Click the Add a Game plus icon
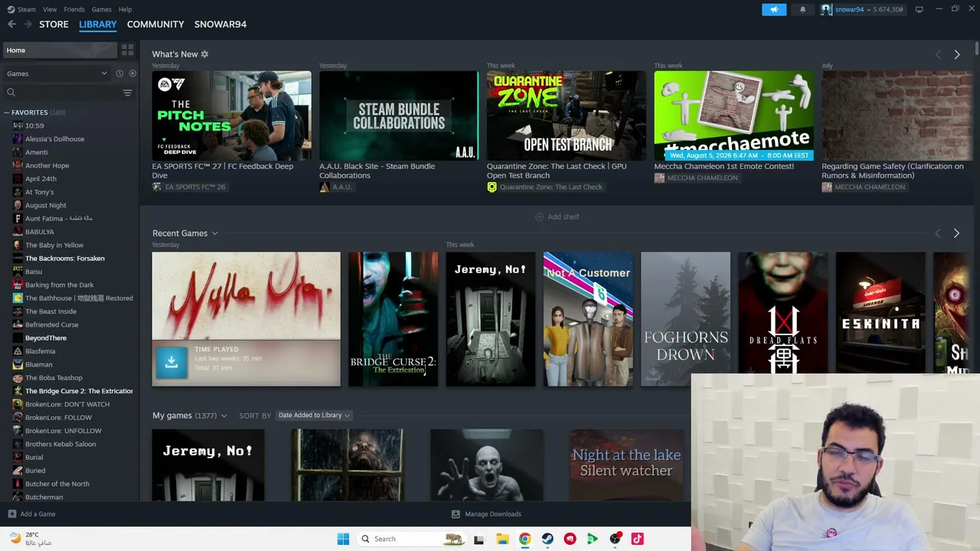 pos(11,514)
